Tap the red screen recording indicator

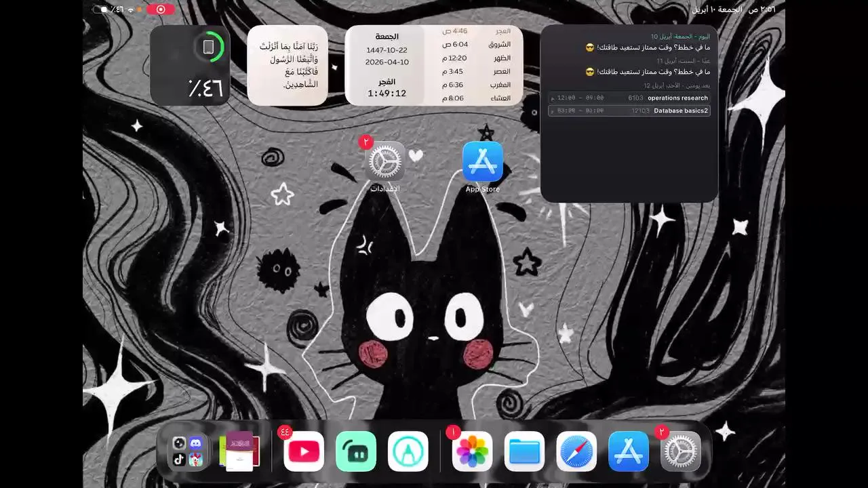point(161,9)
